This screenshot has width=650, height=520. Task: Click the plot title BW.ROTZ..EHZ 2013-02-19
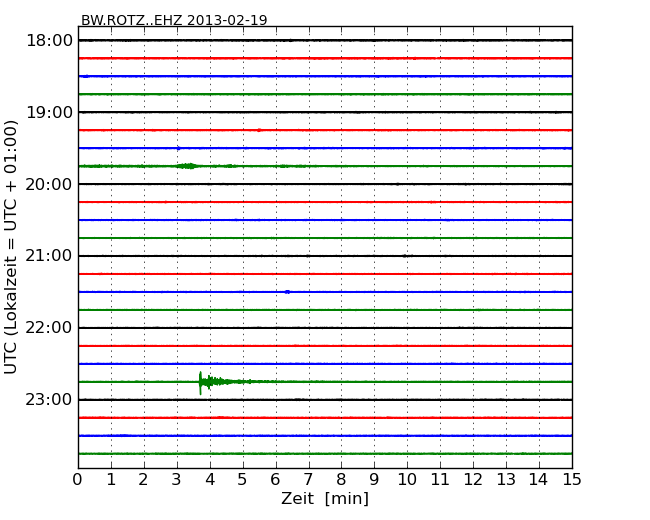pos(174,20)
